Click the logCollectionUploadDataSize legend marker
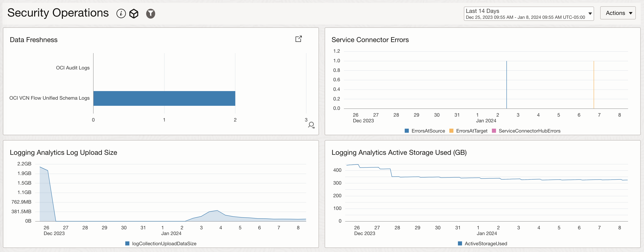644x252 pixels. coord(127,243)
